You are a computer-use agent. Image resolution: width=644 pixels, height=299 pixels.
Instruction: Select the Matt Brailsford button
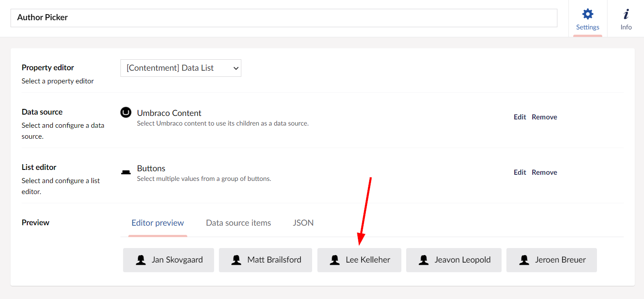coord(266,260)
